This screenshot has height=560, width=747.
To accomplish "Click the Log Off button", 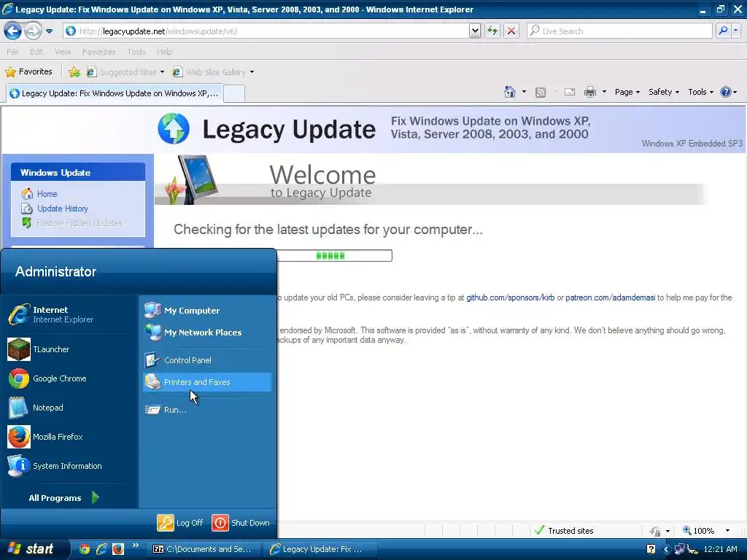I will [180, 523].
